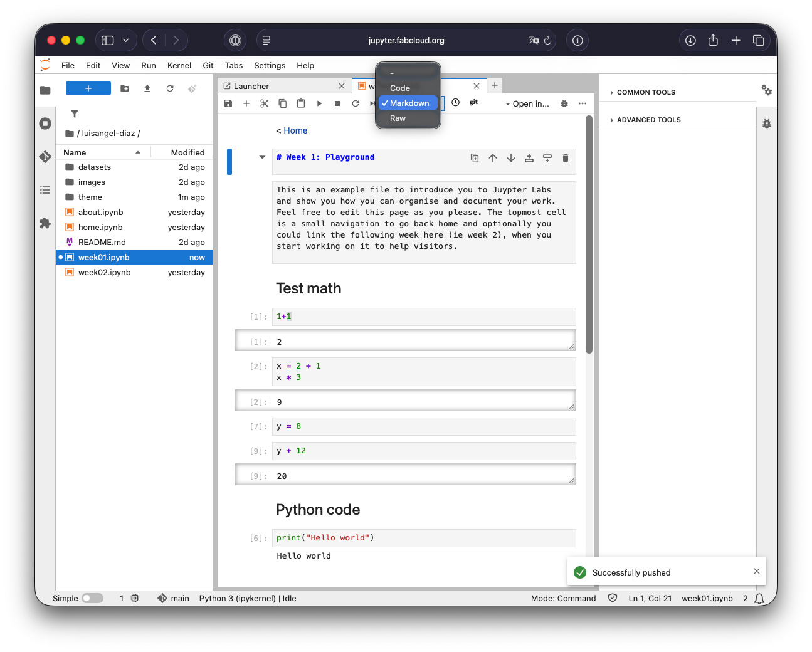Open the Git panel in left sidebar
This screenshot has height=652, width=812.
45,157
